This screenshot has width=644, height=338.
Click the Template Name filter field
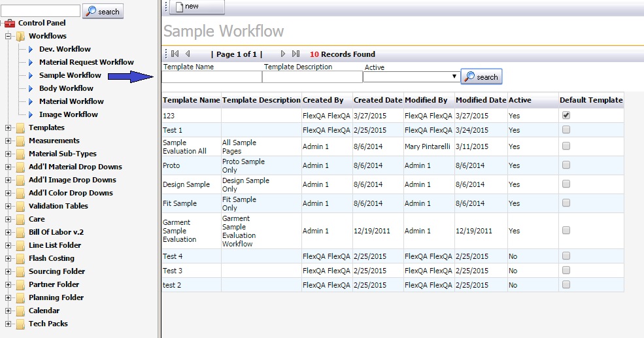pyautogui.click(x=212, y=76)
